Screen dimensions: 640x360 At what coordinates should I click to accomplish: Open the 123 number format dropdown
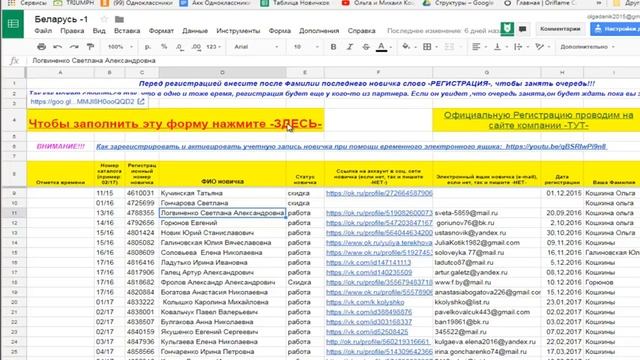(213, 47)
